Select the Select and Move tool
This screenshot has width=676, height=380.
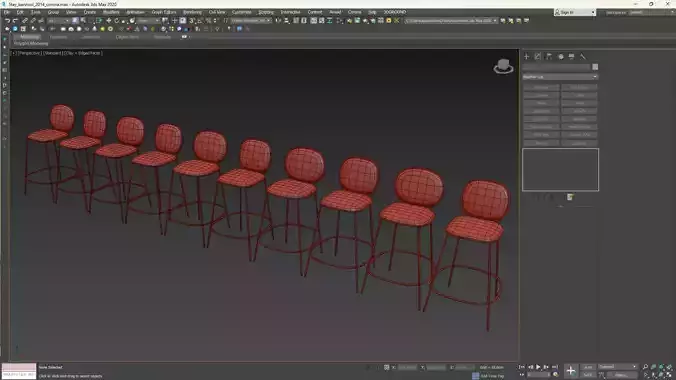tap(109, 21)
